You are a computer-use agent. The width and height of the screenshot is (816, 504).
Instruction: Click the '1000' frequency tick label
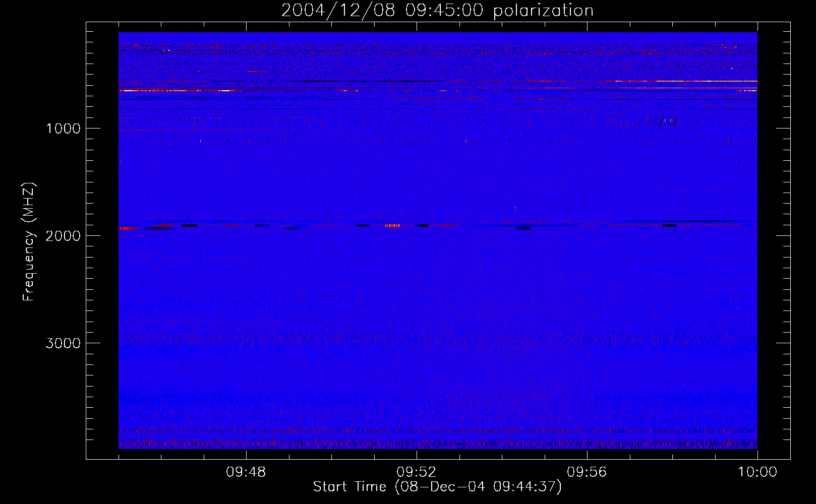click(x=63, y=129)
